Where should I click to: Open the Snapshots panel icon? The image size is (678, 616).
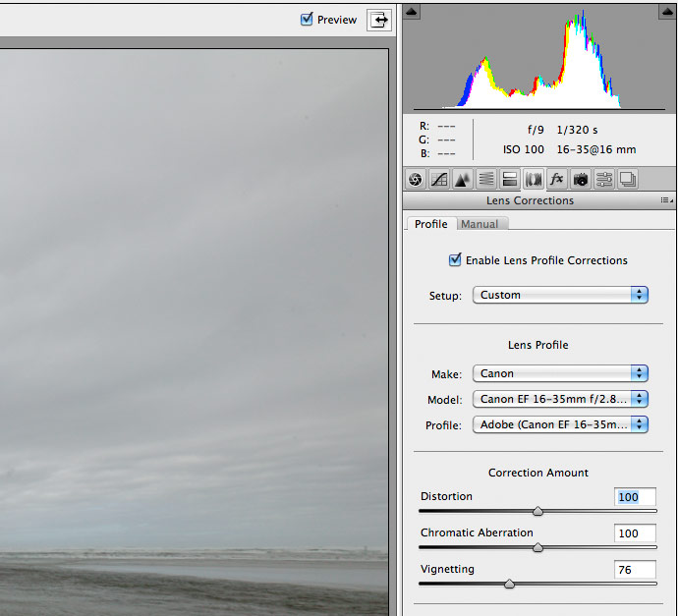click(x=628, y=179)
